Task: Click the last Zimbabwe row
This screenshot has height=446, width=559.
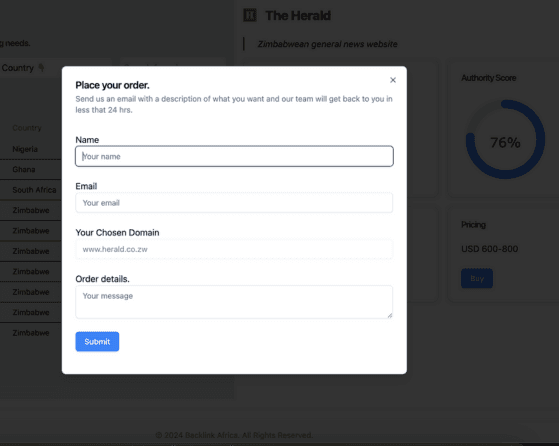Action: tap(31, 333)
